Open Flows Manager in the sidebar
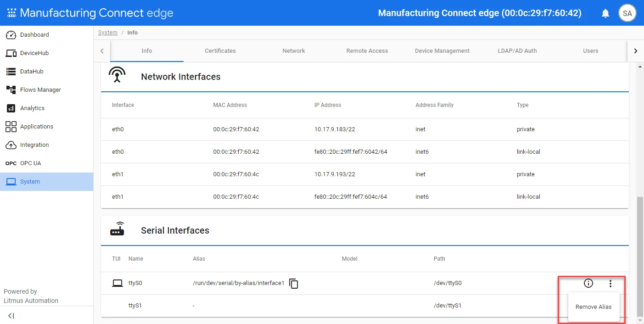Image resolution: width=644 pixels, height=324 pixels. pyautogui.click(x=46, y=90)
